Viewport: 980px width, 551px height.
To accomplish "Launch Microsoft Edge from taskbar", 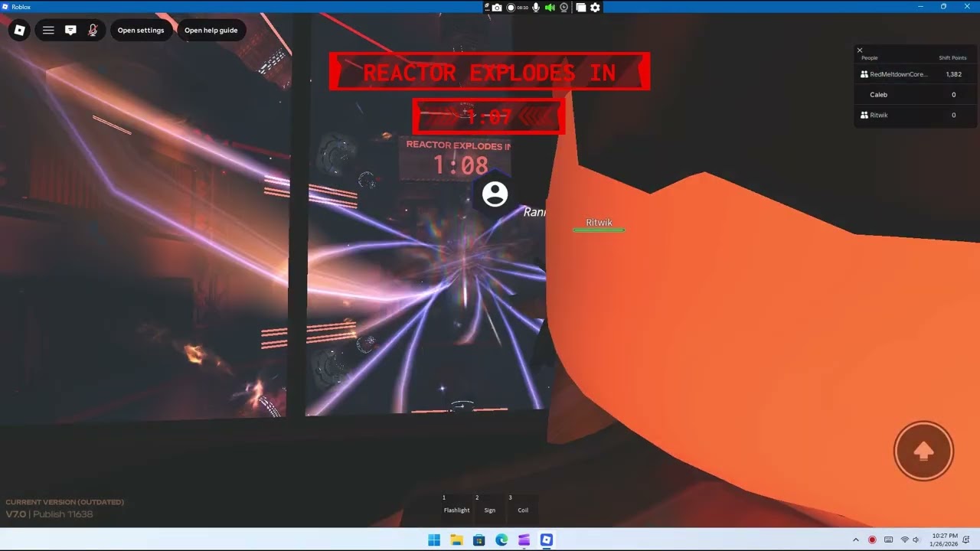I will [501, 540].
